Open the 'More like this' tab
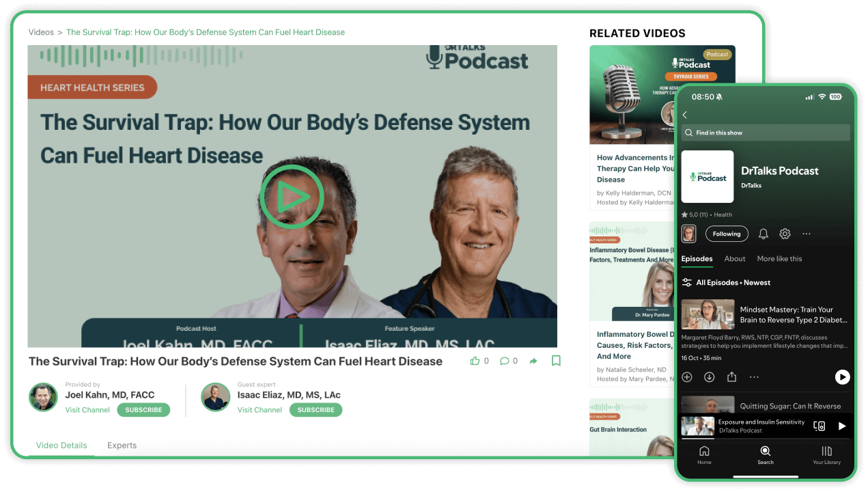The image size is (868, 492). (779, 259)
